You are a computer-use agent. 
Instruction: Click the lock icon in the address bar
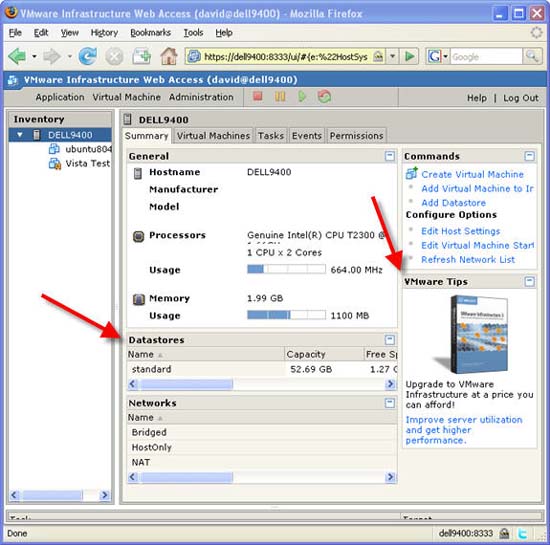pyautogui.click(x=378, y=56)
